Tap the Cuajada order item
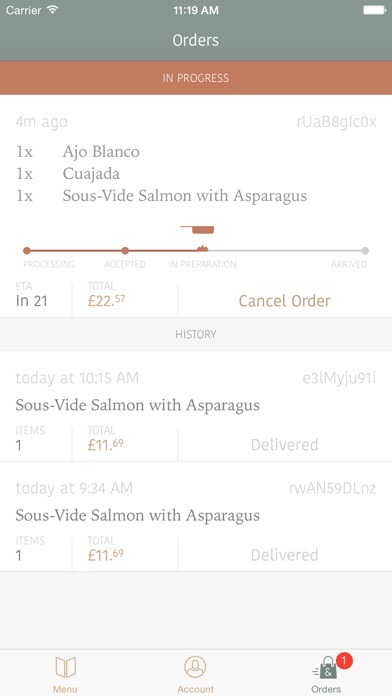The height and width of the screenshot is (696, 392). point(91,174)
